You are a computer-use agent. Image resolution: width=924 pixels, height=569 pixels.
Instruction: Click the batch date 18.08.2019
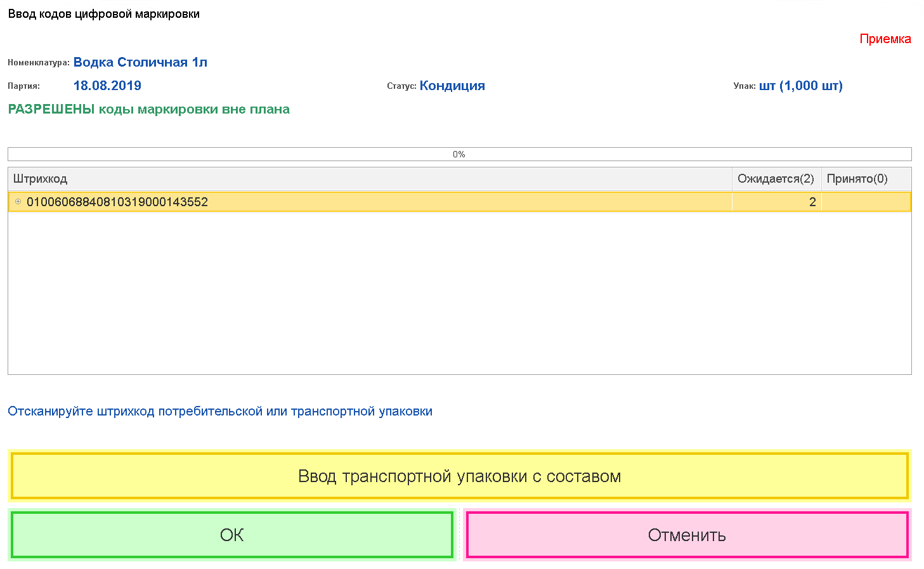(107, 86)
